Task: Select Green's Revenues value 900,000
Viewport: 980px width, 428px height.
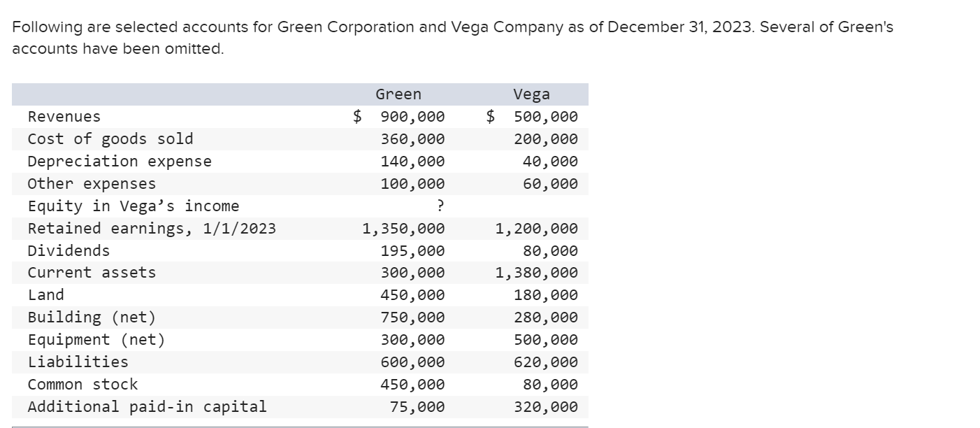Action: [412, 117]
